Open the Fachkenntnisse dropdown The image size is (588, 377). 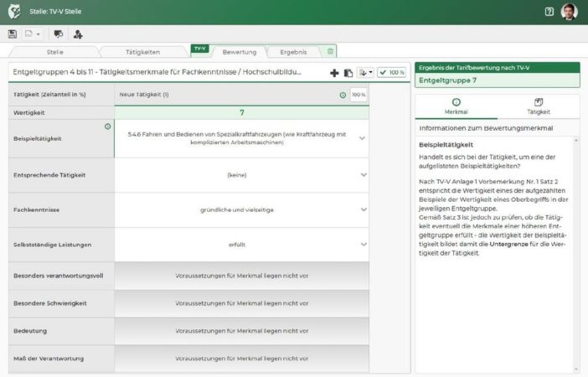point(363,209)
